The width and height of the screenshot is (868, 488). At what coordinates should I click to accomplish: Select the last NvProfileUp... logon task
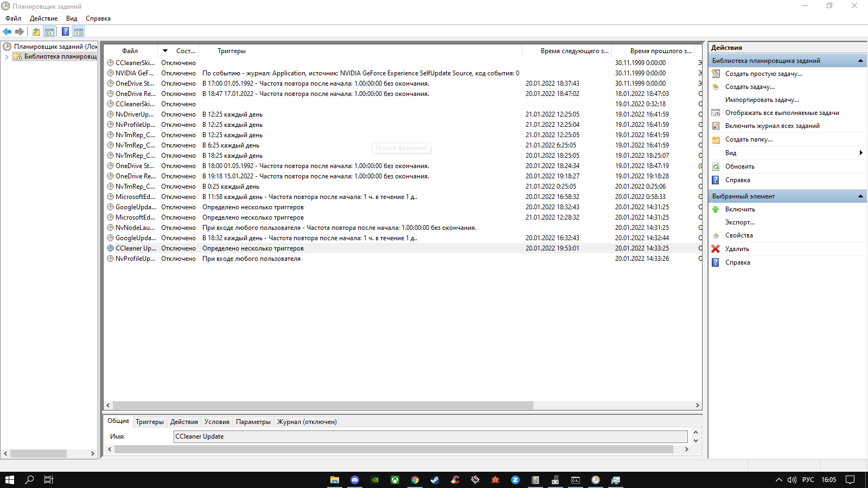(x=401, y=259)
